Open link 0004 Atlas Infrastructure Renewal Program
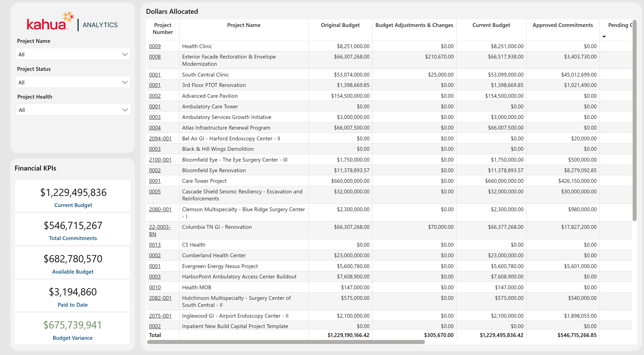Screen dimensions: 644x355 (155, 128)
